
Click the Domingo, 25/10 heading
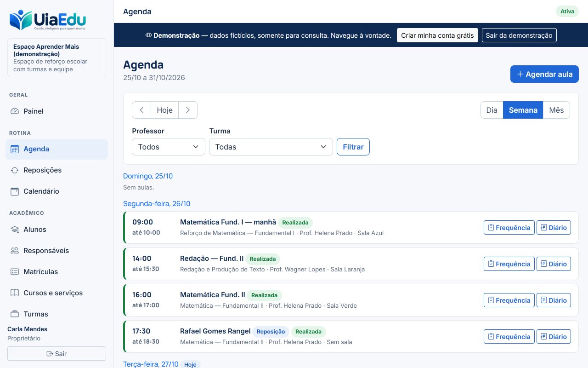(148, 176)
